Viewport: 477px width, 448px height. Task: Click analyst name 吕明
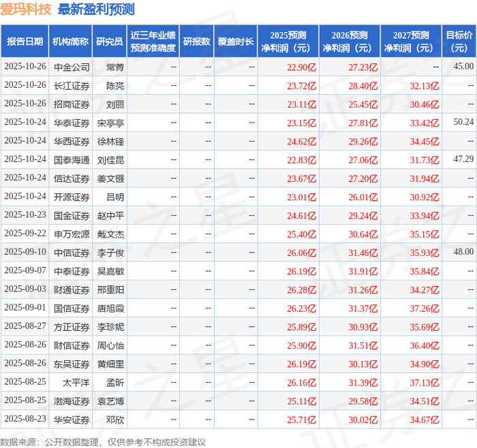(115, 197)
